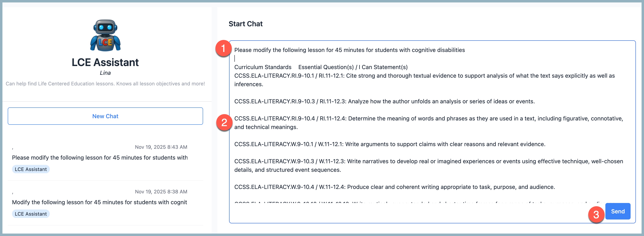Click the LCE robot avatar icon
This screenshot has width=644, height=236.
point(105,35)
